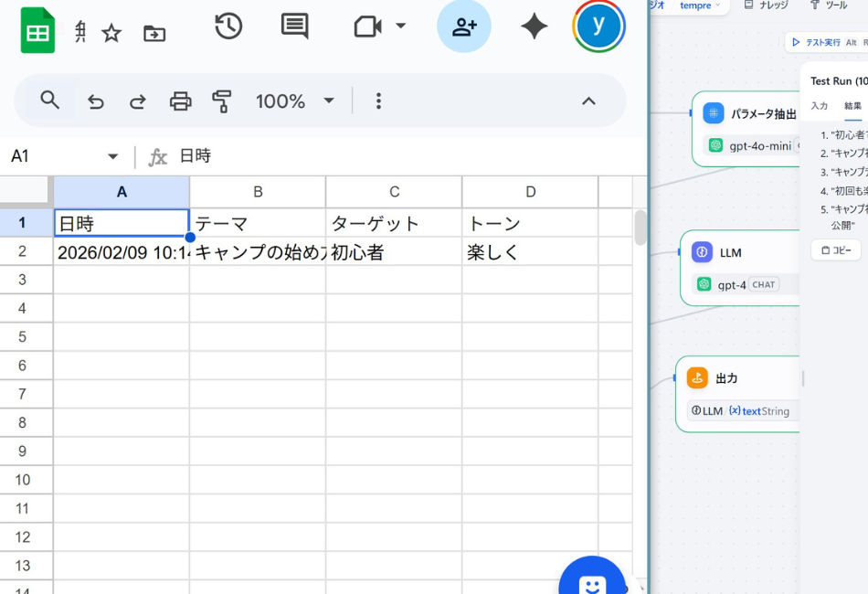The image size is (868, 594).
Task: Click the redo arrow
Action: 138,101
